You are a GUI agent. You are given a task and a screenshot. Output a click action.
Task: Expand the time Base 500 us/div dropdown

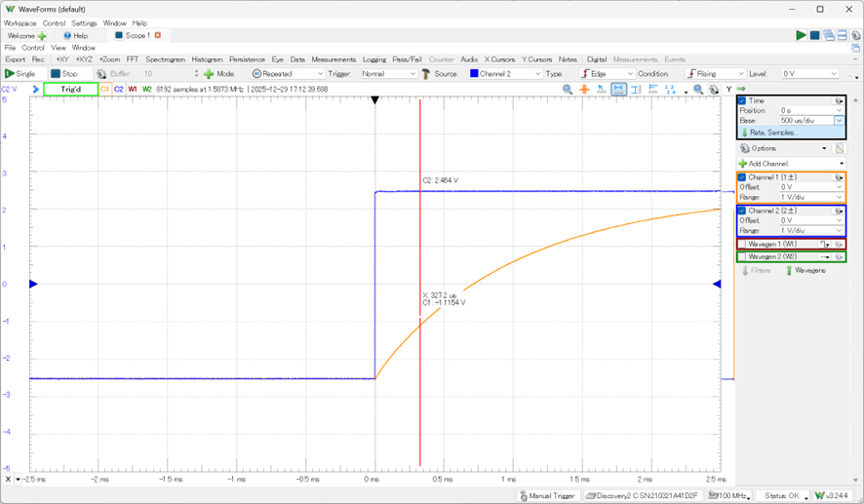[x=839, y=121]
